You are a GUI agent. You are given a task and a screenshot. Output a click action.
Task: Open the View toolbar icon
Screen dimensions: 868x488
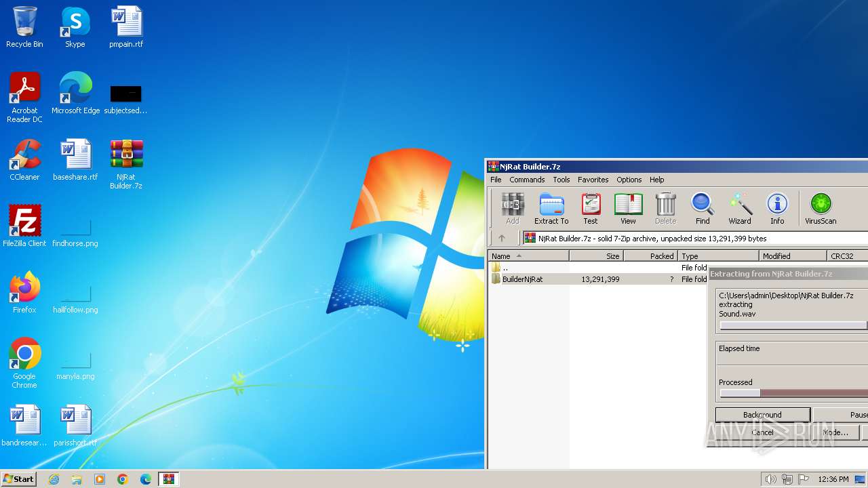pyautogui.click(x=629, y=208)
